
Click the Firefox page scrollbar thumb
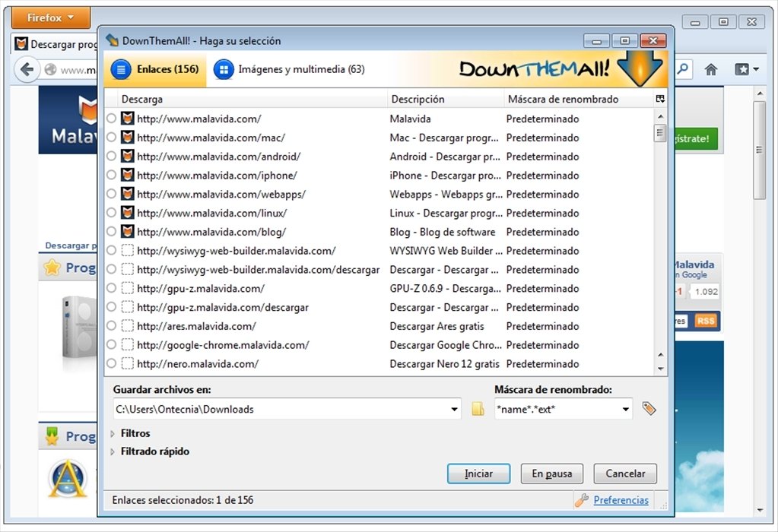click(x=759, y=150)
